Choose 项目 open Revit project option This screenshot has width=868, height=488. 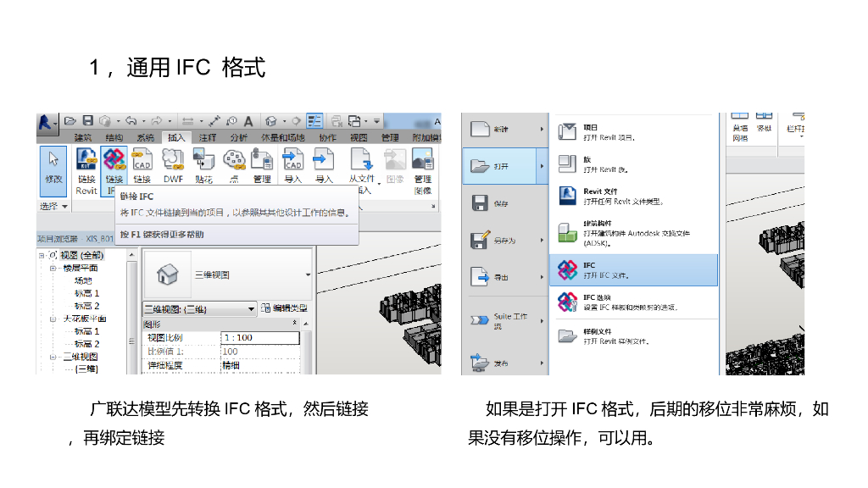tap(634, 132)
